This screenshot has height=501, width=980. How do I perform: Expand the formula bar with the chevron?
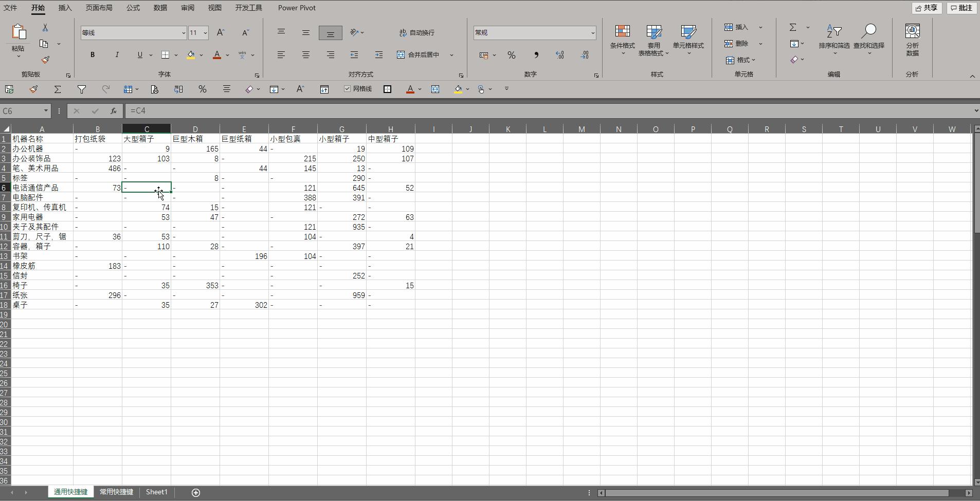tap(976, 111)
